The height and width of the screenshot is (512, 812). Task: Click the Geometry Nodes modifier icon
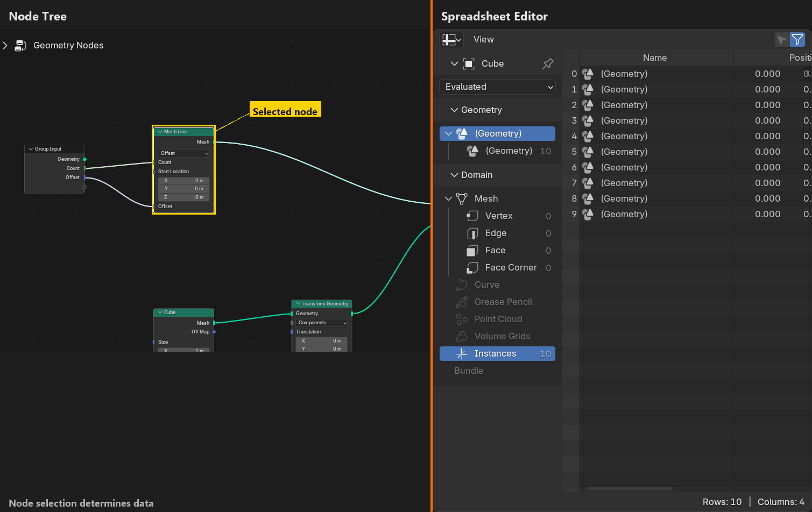point(20,46)
